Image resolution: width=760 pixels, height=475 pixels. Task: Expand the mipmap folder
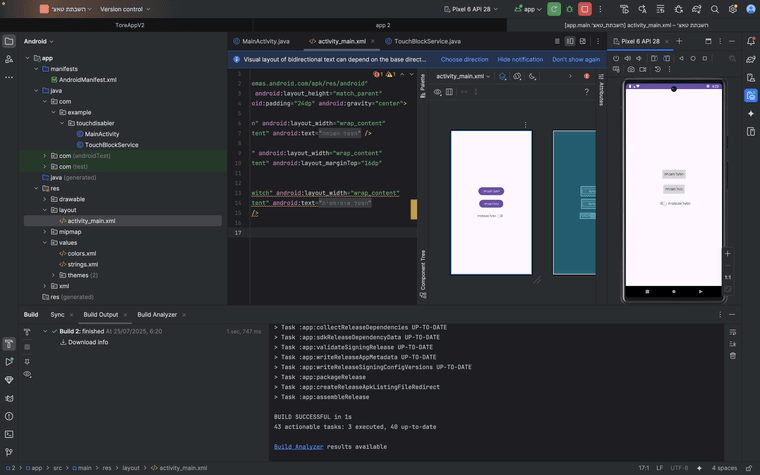45,232
